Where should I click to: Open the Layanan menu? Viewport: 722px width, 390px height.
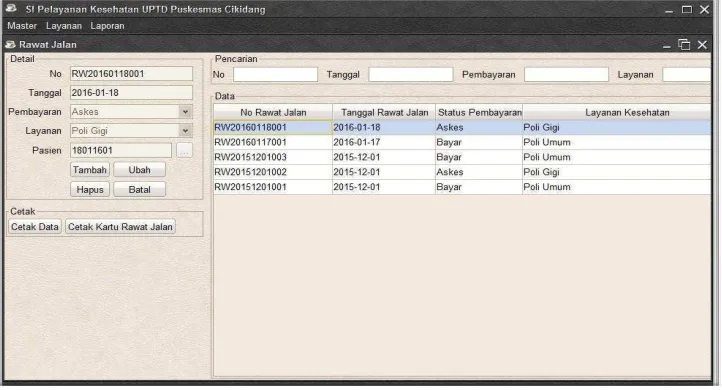[x=64, y=26]
